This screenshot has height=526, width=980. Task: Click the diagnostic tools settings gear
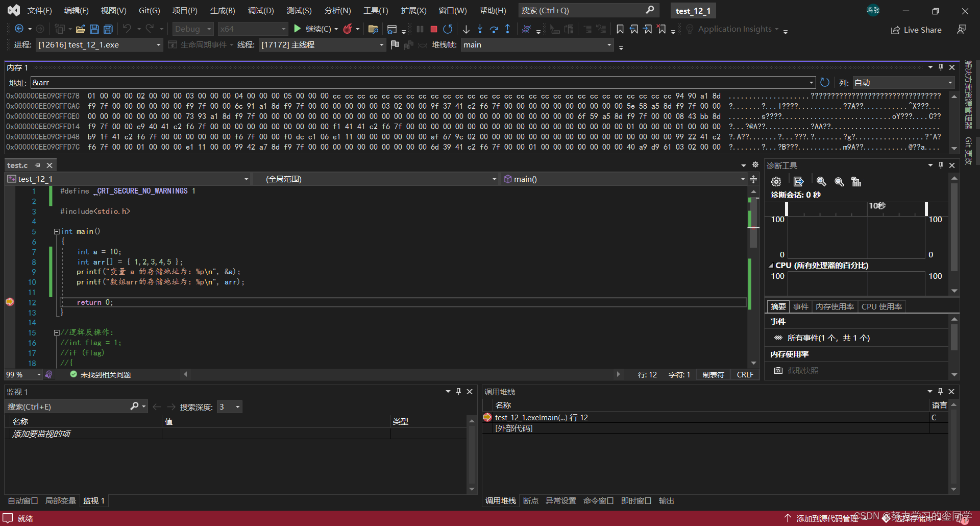[x=776, y=182]
